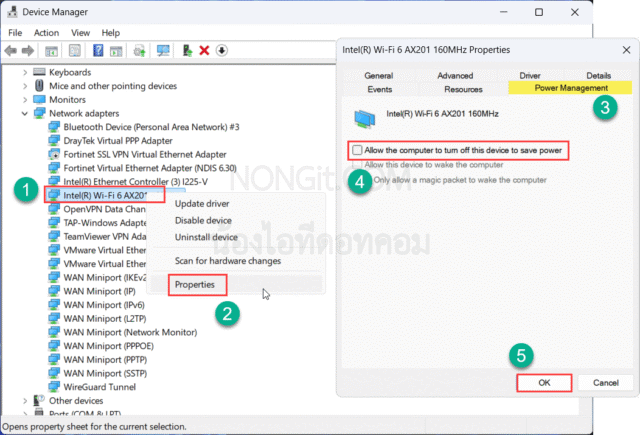The width and height of the screenshot is (640, 435).
Task: Click icon beside Fortinet SSL VPN Virtual Ethernet Adapter
Action: pos(54,154)
